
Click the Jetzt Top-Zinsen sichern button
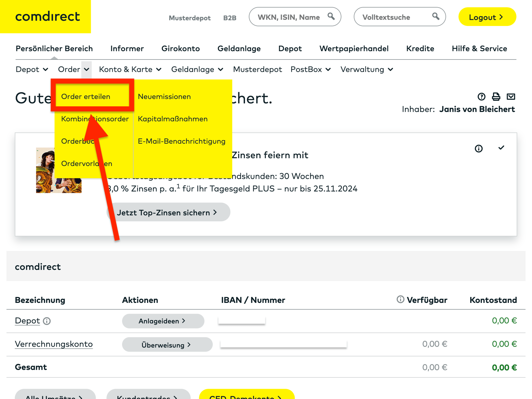point(168,212)
